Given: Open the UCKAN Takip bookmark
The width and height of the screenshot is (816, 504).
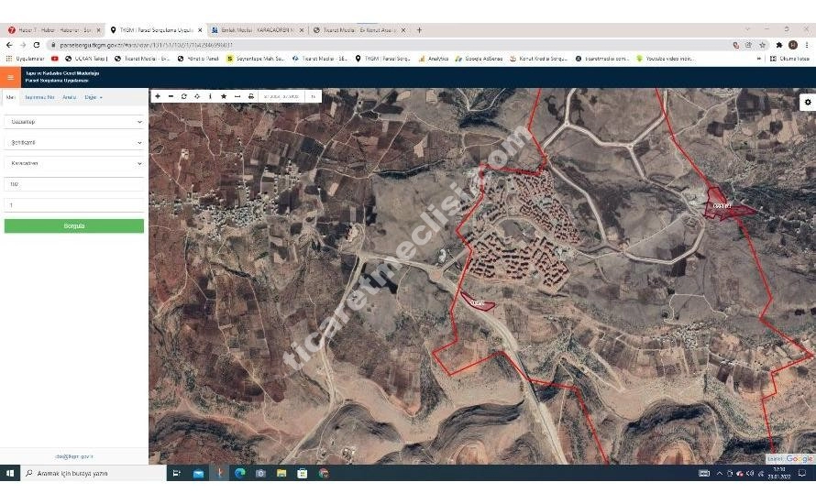Looking at the screenshot, I should [x=86, y=59].
